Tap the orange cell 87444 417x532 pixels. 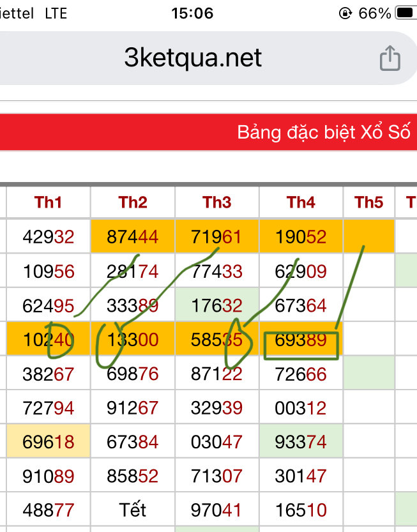tap(133, 236)
